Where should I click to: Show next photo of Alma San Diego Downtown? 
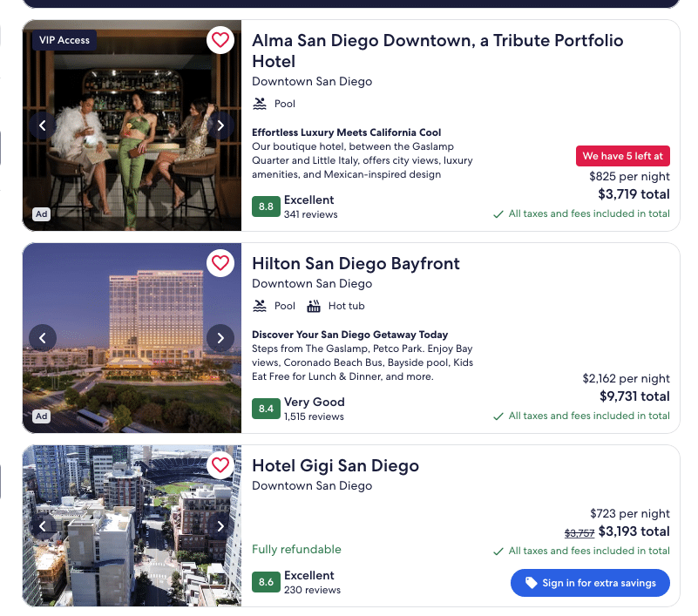220,125
